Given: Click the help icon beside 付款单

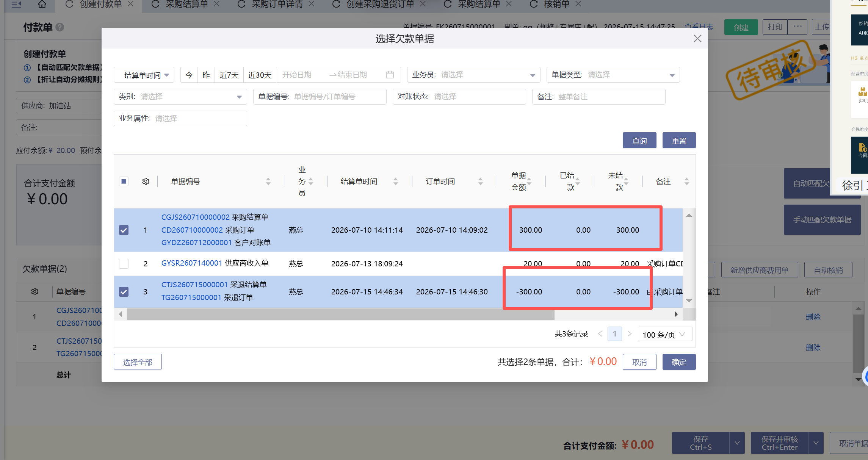Looking at the screenshot, I should [x=60, y=27].
